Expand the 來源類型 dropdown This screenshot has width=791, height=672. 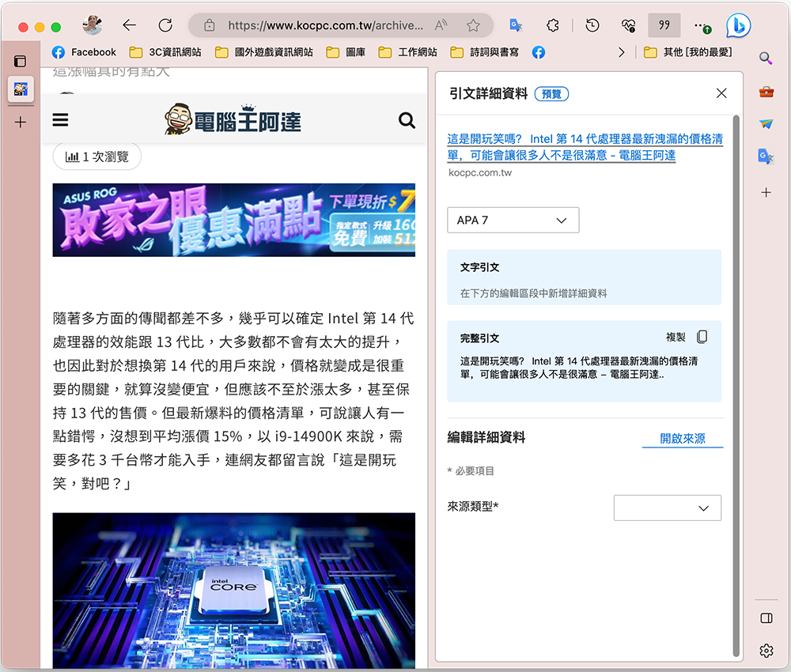pos(668,508)
